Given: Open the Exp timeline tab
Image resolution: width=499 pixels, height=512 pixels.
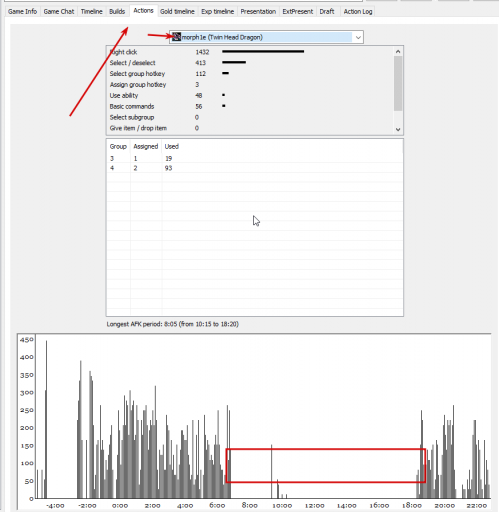Looking at the screenshot, I should [x=217, y=11].
